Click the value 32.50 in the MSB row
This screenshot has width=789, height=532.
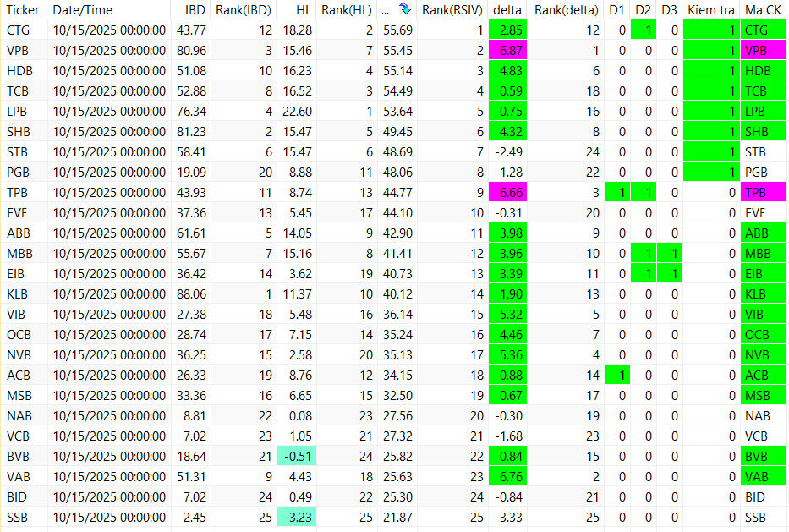pyautogui.click(x=398, y=396)
